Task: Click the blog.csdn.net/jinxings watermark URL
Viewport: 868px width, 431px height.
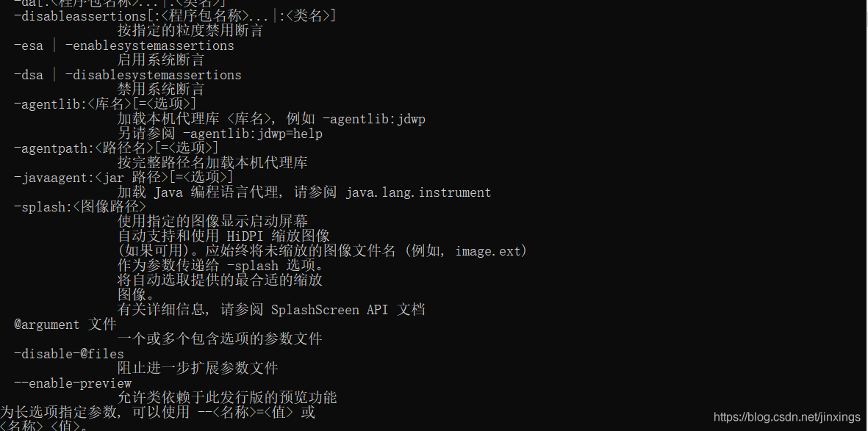Action: coord(787,417)
